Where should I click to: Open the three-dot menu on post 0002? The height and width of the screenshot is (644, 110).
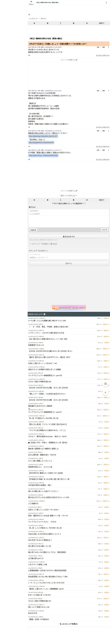tap(108, 91)
